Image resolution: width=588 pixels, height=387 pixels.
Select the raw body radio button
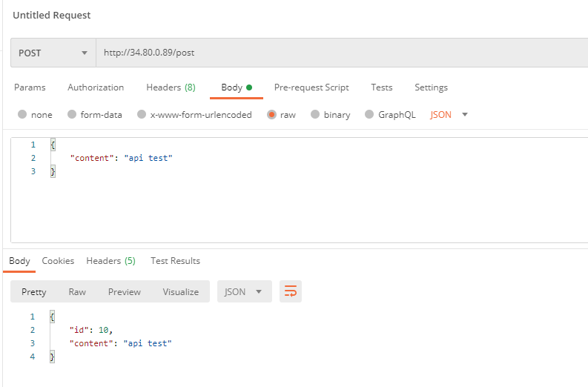tap(272, 115)
